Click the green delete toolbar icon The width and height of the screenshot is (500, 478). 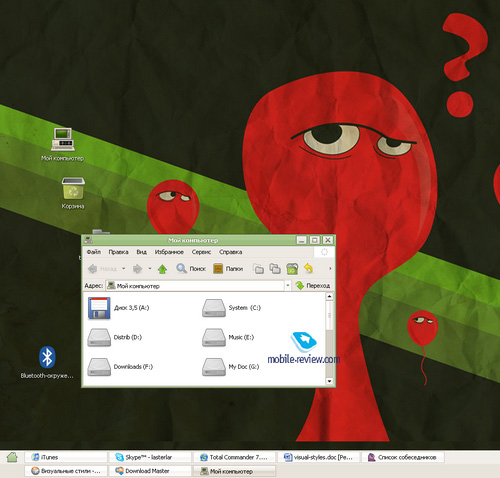point(292,269)
